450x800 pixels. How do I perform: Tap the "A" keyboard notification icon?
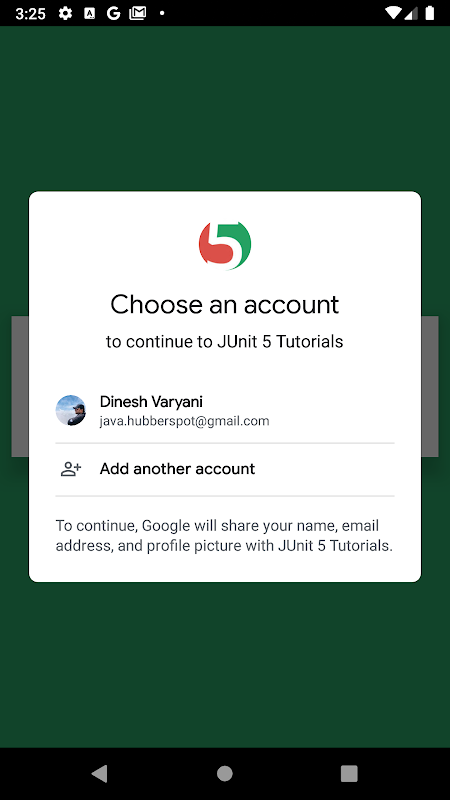click(90, 14)
